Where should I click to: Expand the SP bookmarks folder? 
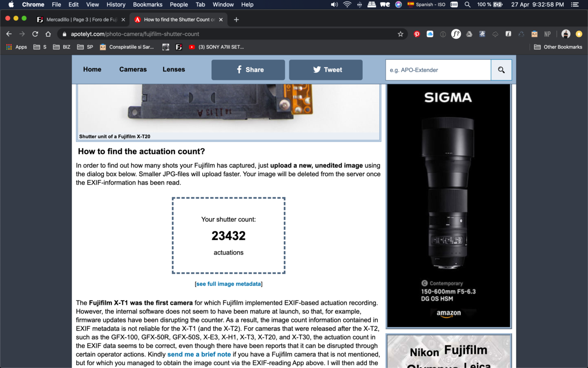pos(85,47)
